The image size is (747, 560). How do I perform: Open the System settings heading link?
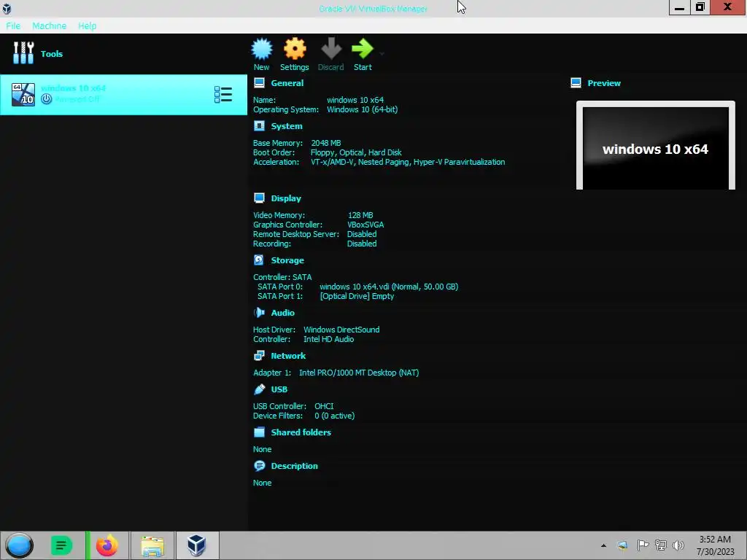[x=287, y=126]
